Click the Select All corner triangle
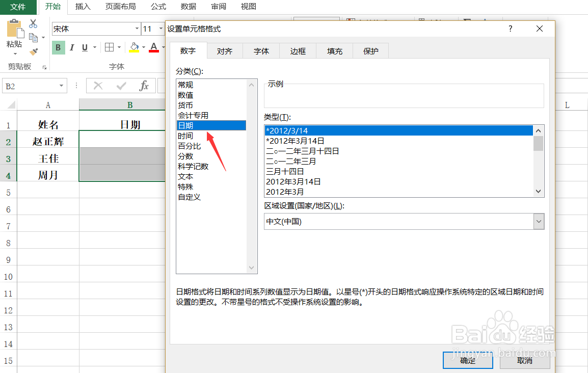The image size is (588, 373). tap(11, 104)
